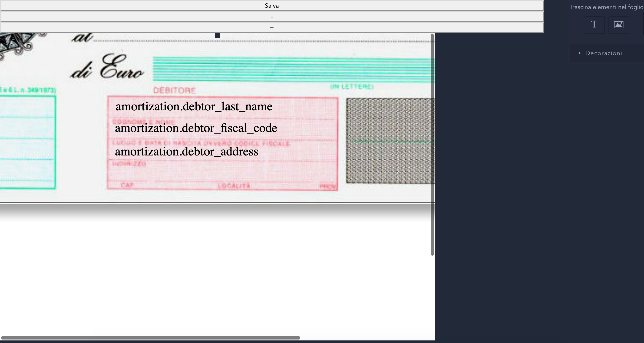Click the disclosure triangle next to Decorazioni
This screenshot has width=644, height=343.
[580, 53]
